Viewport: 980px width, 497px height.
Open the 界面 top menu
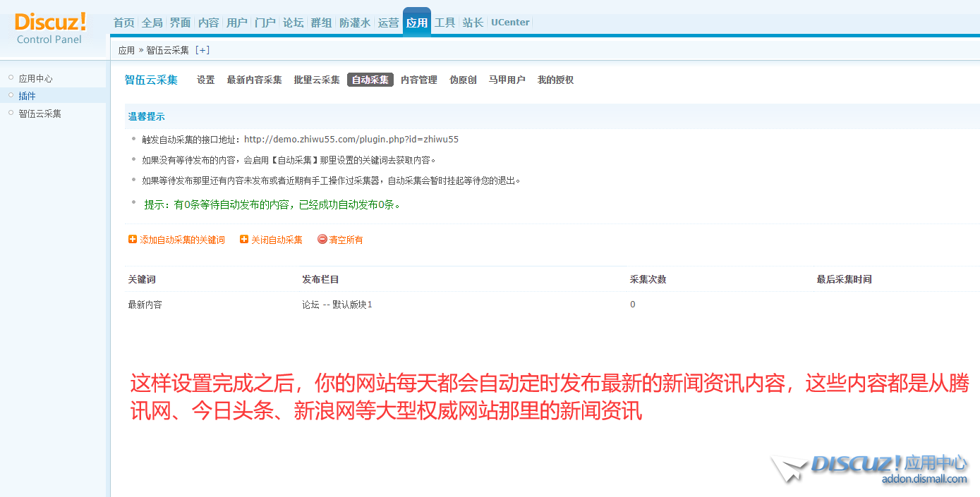tap(181, 23)
